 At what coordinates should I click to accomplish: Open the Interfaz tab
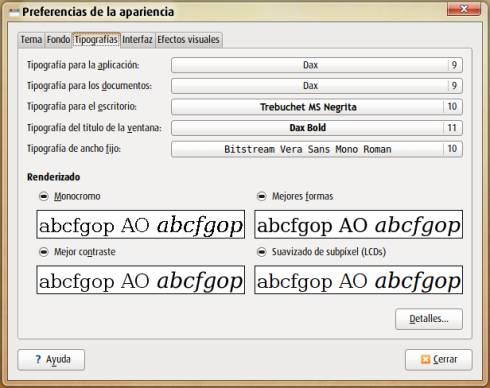coord(137,40)
